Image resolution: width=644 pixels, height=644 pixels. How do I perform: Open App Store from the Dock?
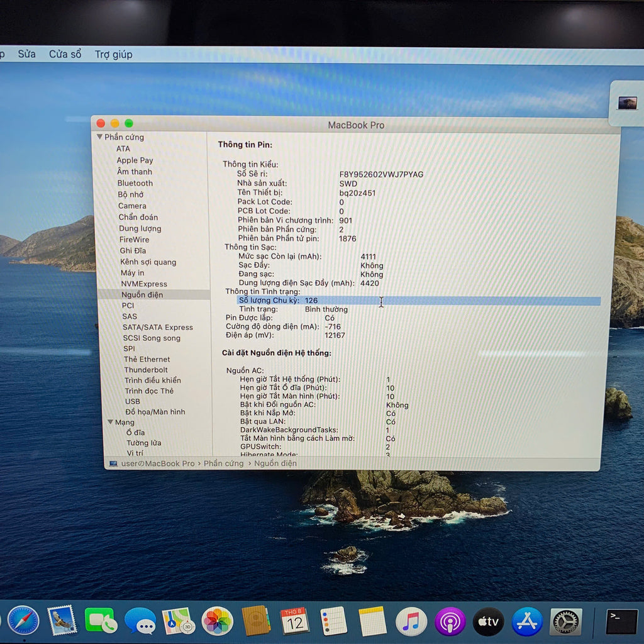tap(528, 622)
